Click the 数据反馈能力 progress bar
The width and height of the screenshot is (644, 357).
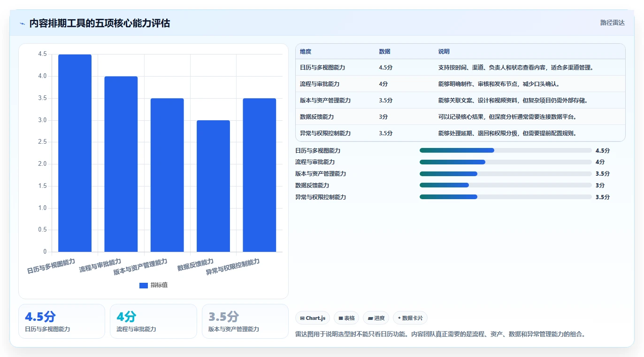[506, 185]
